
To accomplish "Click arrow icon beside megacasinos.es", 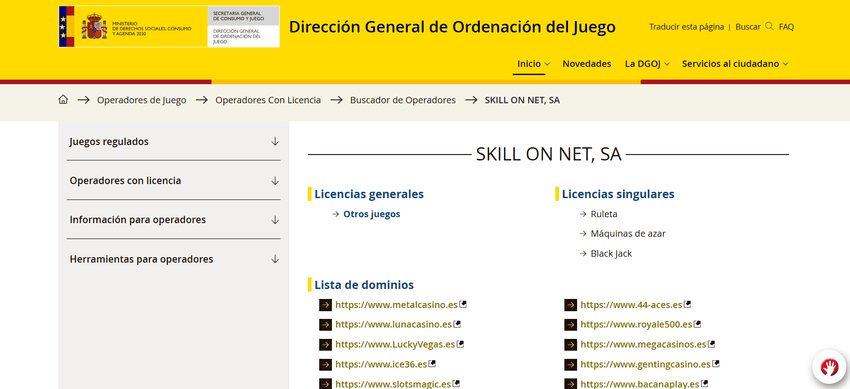I will click(570, 345).
